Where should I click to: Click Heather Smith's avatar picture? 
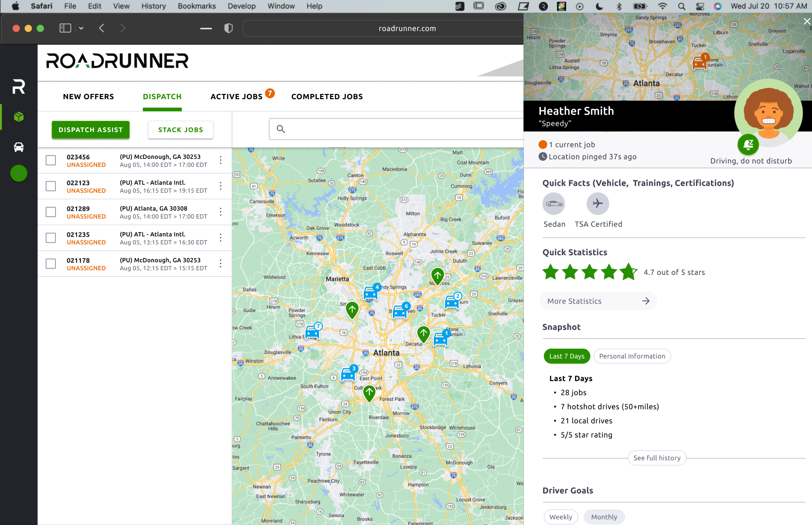pyautogui.click(x=769, y=113)
